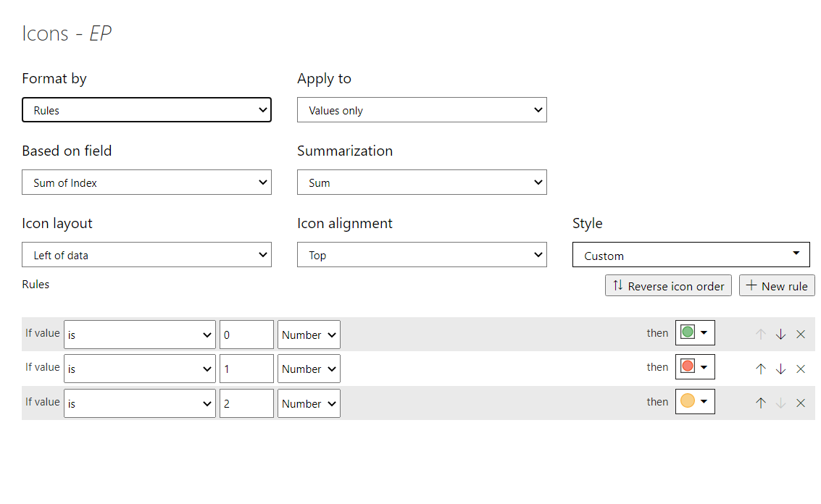This screenshot has height=504, width=821.
Task: Click the 'Rules' section label
Action: coord(36,284)
